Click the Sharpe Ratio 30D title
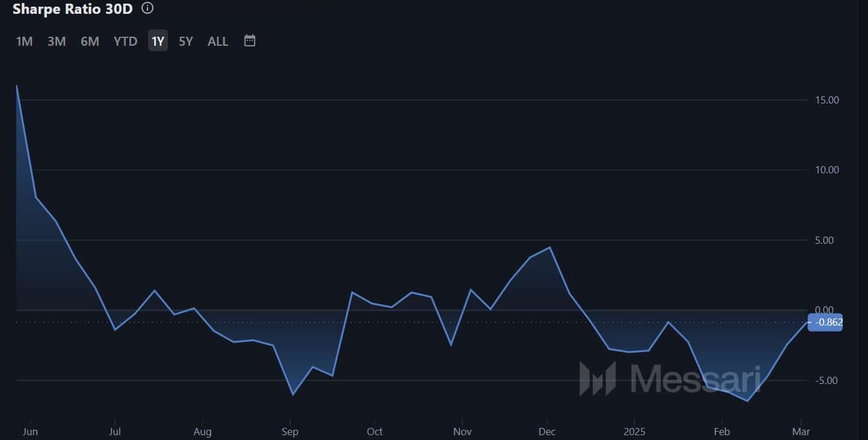 [x=72, y=8]
